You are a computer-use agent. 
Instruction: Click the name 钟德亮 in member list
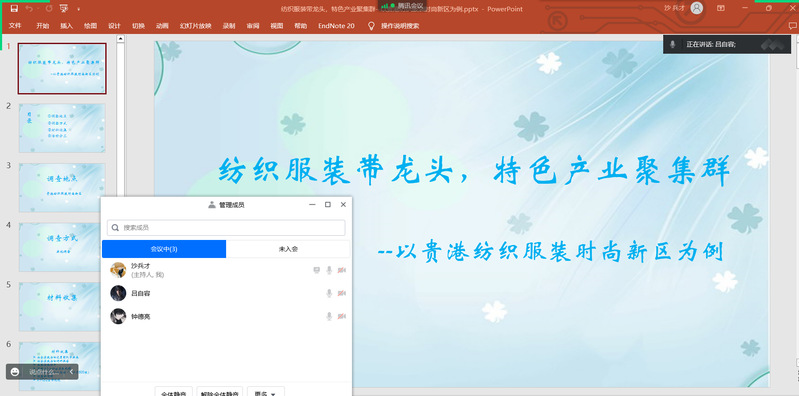141,316
